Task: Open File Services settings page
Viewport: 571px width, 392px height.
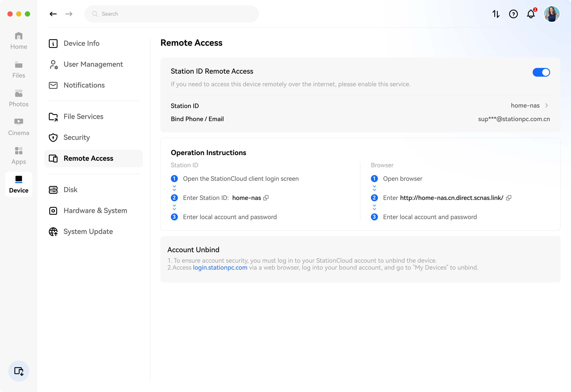Action: (x=94, y=117)
